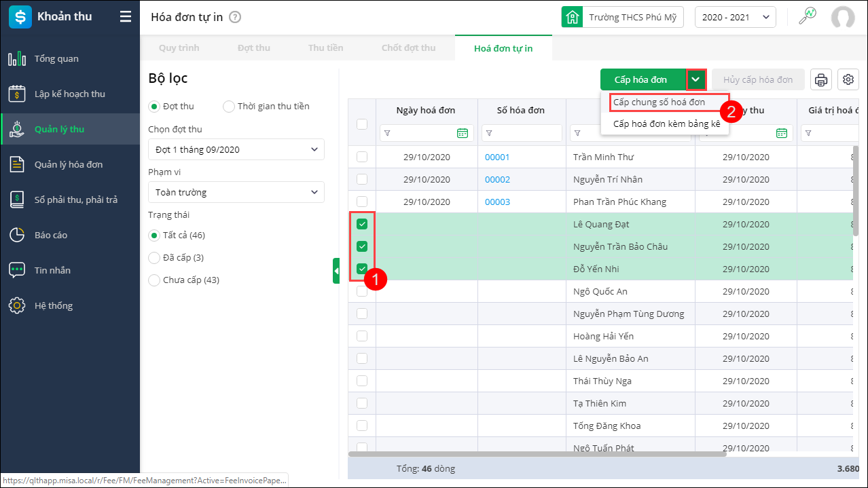Open calendar picker in Ngày thu filter
Image resolution: width=868 pixels, height=488 pixels.
point(782,133)
